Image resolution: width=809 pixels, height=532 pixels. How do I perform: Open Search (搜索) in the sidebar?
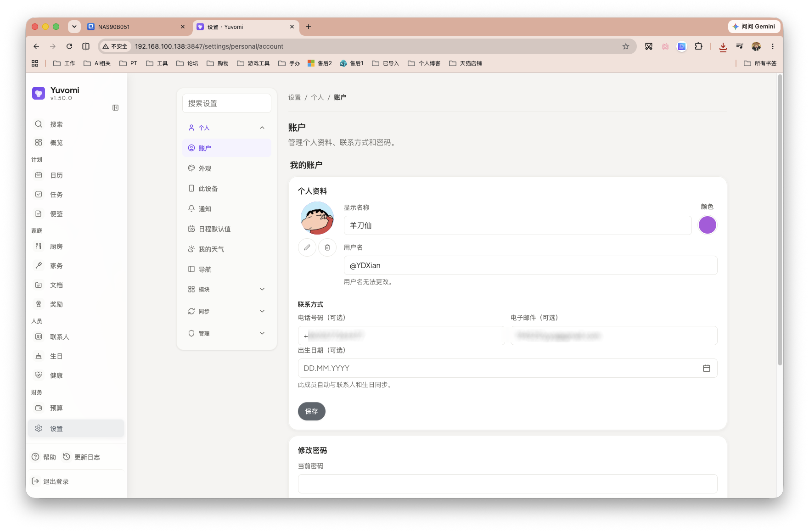point(76,124)
